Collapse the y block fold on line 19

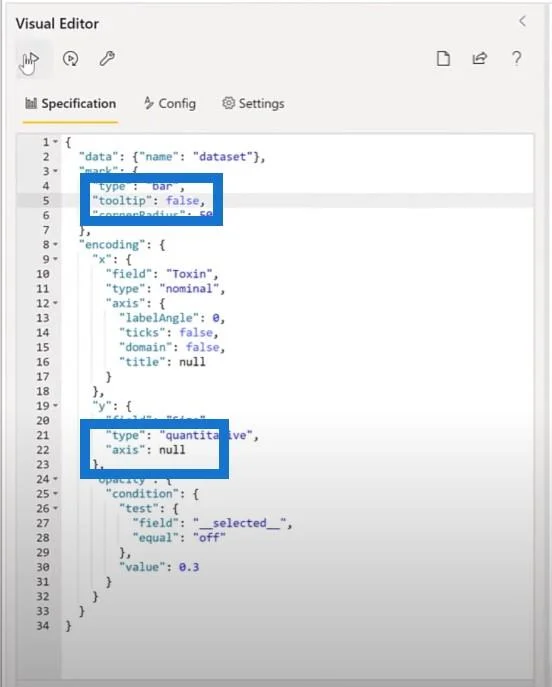pos(56,406)
